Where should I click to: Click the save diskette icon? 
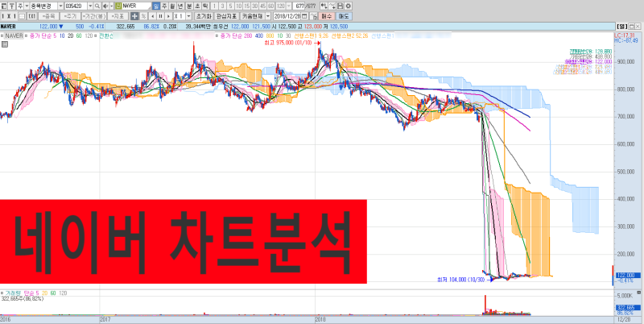point(340,6)
